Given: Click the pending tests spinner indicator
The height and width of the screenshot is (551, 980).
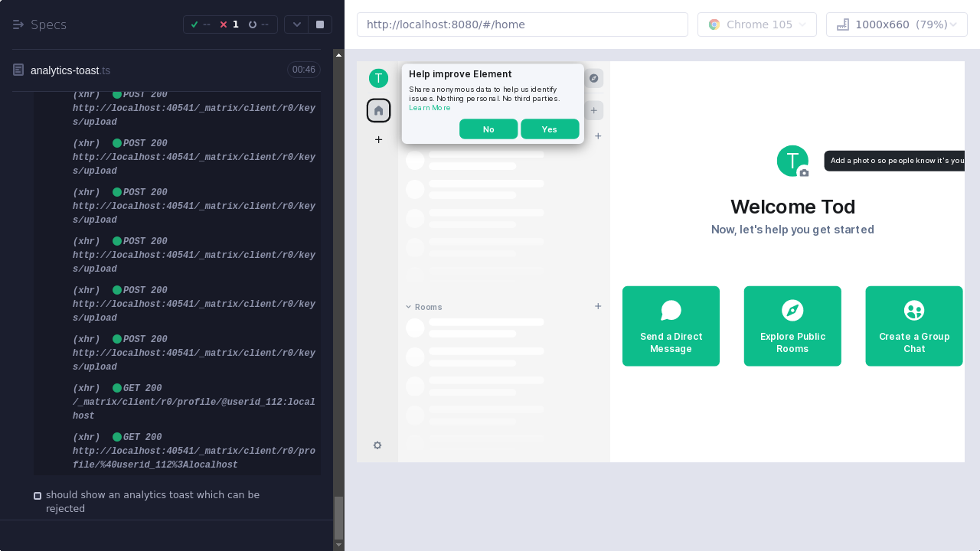Looking at the screenshot, I should coord(259,24).
